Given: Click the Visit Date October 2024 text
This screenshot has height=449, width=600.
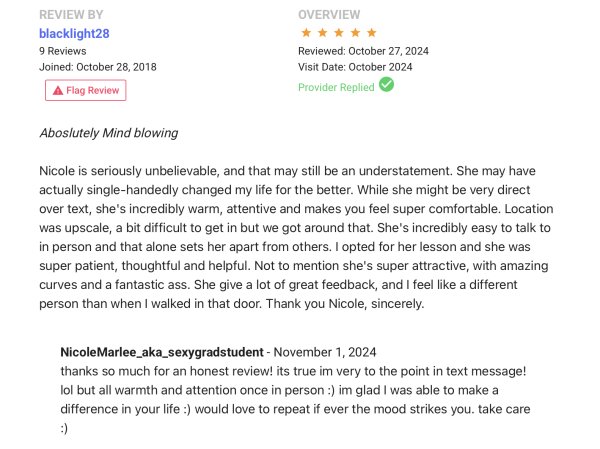Looking at the screenshot, I should (355, 67).
